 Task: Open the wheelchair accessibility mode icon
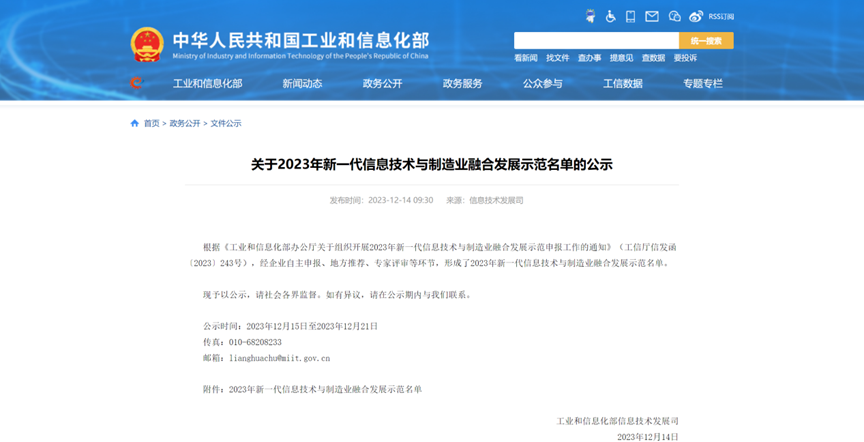click(610, 16)
